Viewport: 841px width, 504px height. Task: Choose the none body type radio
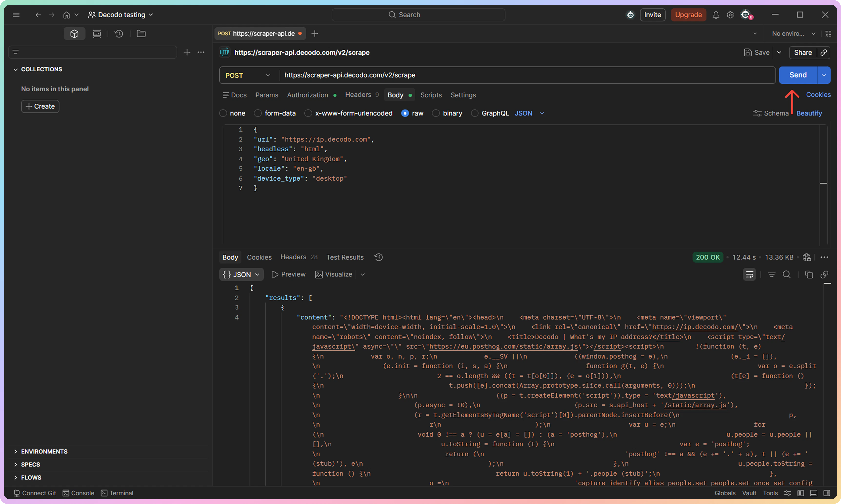[223, 113]
